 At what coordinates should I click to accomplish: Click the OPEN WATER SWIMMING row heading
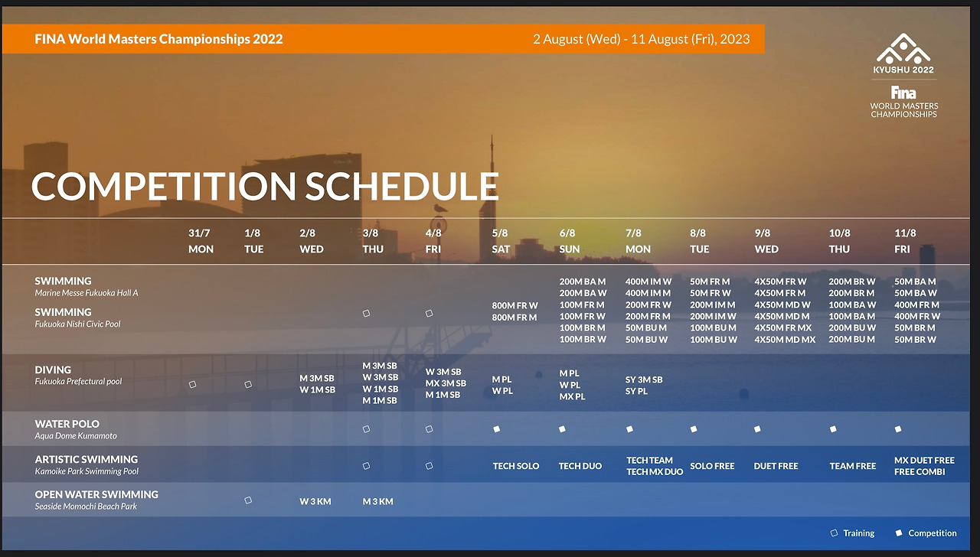96,494
